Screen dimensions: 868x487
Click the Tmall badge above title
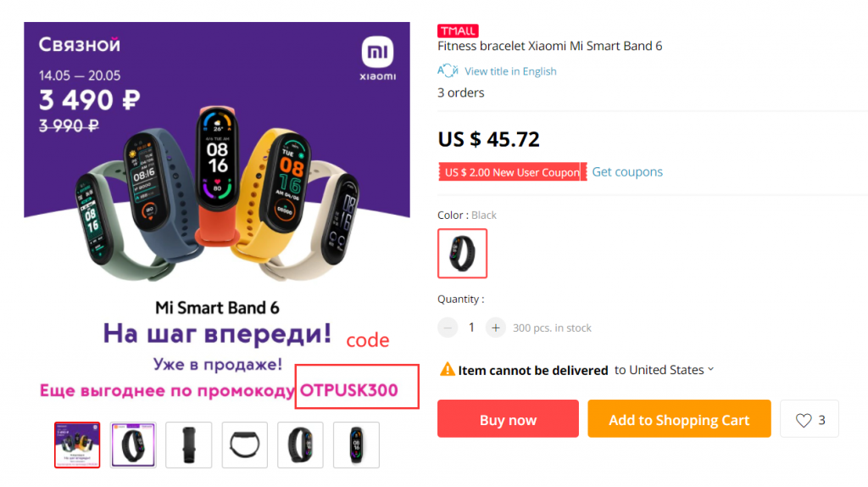point(458,31)
